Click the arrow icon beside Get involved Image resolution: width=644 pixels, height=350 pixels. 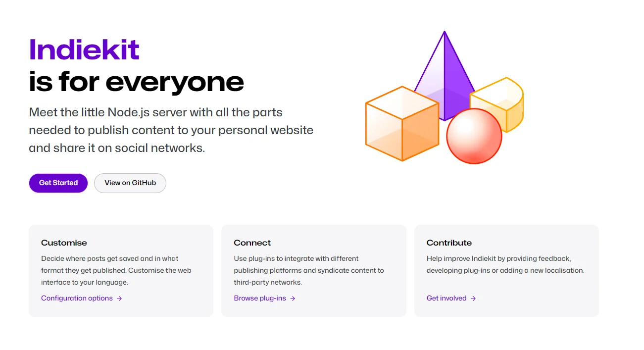tap(473, 299)
